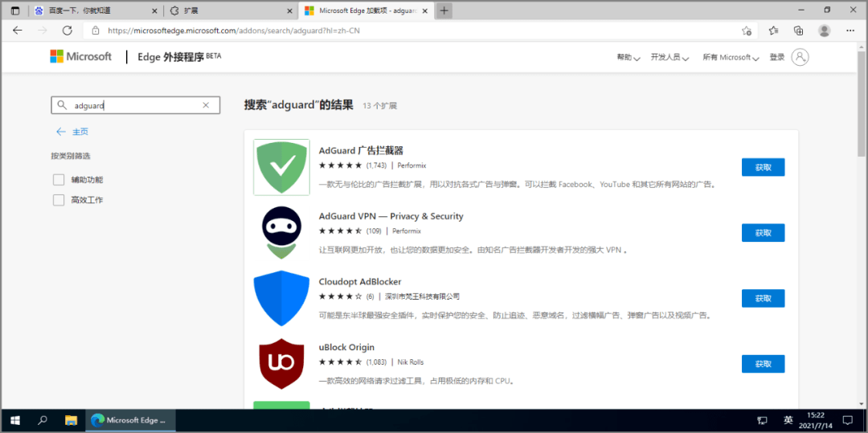Viewport: 868px width, 433px height.
Task: Add this page to favorites star icon
Action: coord(746,31)
